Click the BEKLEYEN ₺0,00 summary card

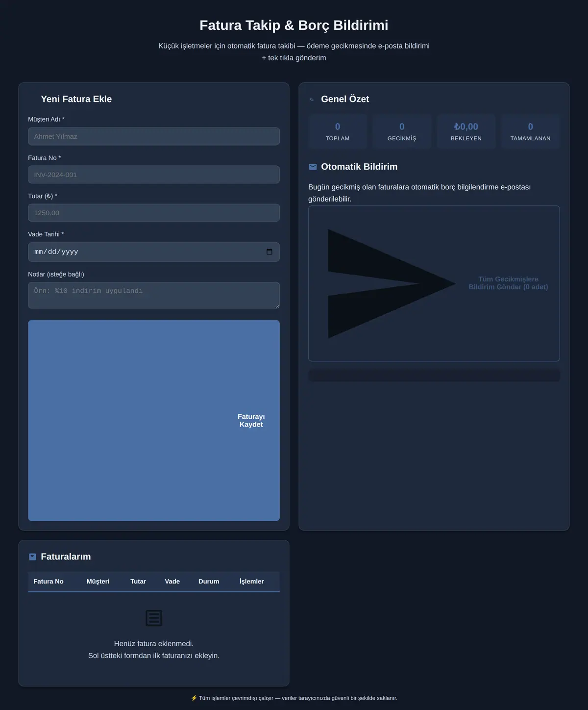466,131
